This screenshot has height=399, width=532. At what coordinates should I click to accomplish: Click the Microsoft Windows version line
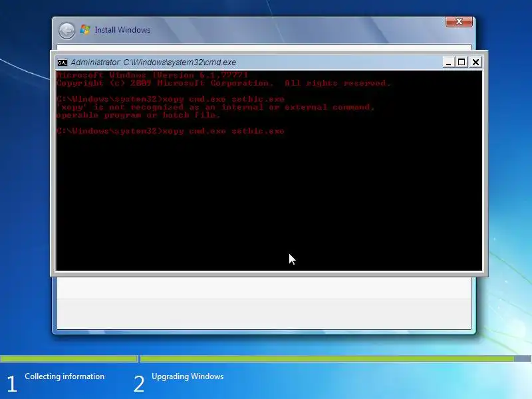pyautogui.click(x=152, y=75)
